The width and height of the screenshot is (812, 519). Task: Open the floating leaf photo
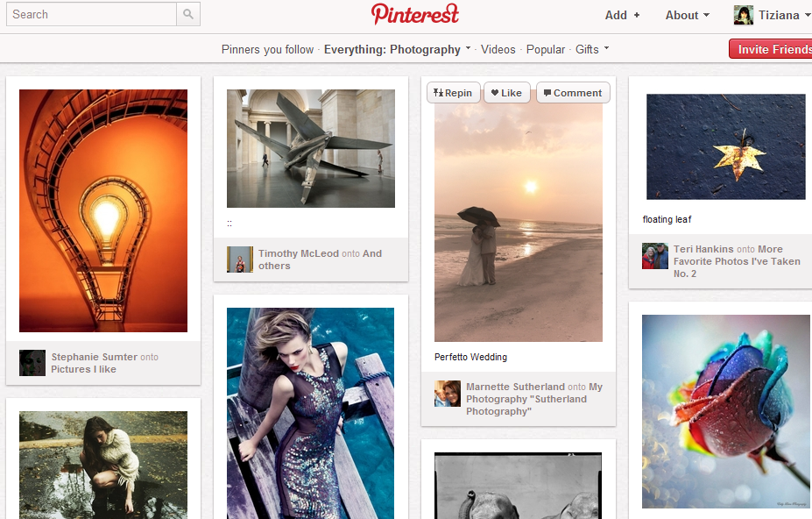[726, 146]
